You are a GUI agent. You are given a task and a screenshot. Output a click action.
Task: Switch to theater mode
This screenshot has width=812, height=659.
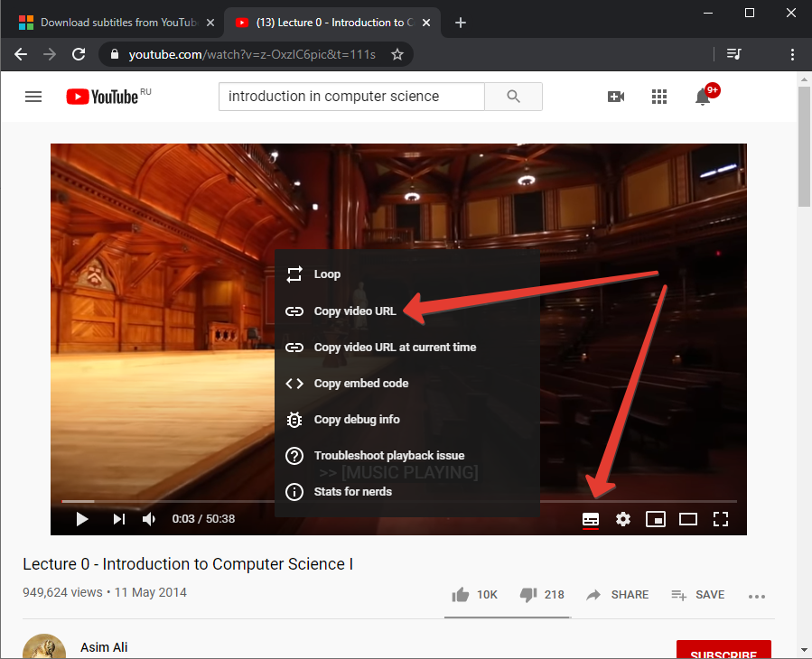(x=688, y=519)
